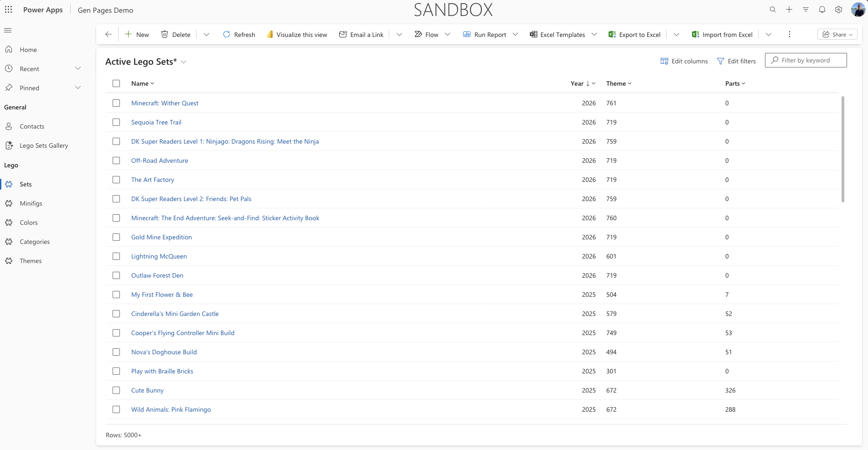
Task: Go to Minifigs in the sidebar
Action: (x=31, y=203)
